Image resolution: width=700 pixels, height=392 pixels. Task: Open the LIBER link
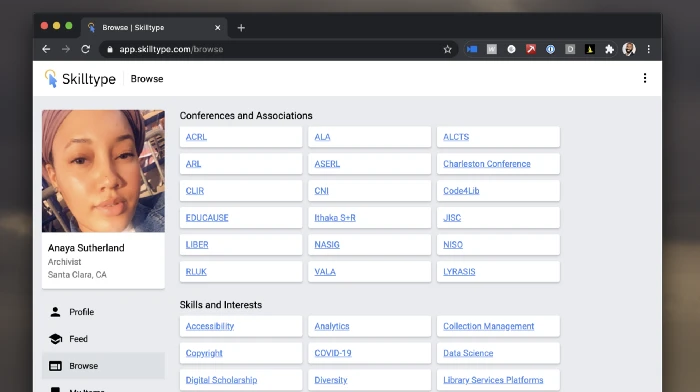[197, 245]
